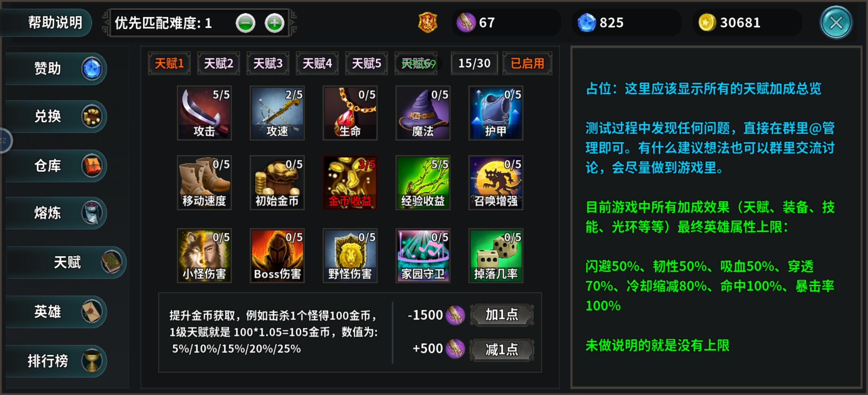Select the 掉落几率 dice talent
This screenshot has width=868, height=395.
pos(496,256)
